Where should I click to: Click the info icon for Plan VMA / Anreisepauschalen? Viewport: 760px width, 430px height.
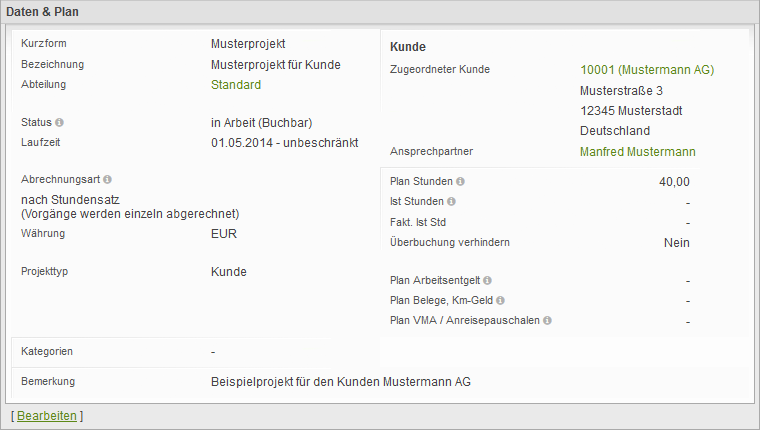tap(547, 320)
